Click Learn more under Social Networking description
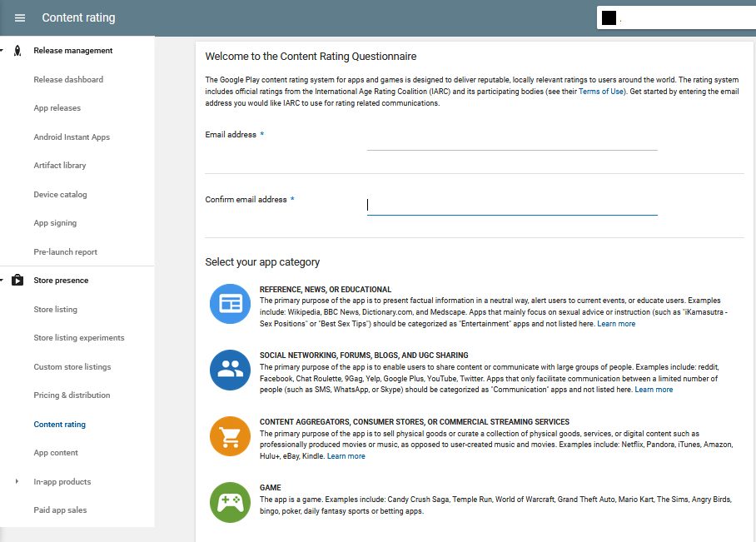This screenshot has width=756, height=542. (x=654, y=390)
